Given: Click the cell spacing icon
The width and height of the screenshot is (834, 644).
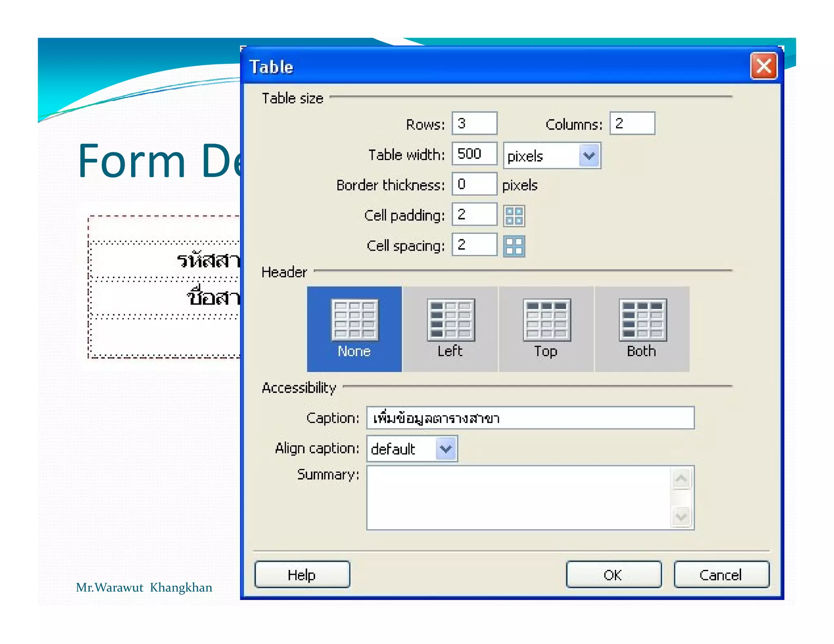Looking at the screenshot, I should 514,246.
